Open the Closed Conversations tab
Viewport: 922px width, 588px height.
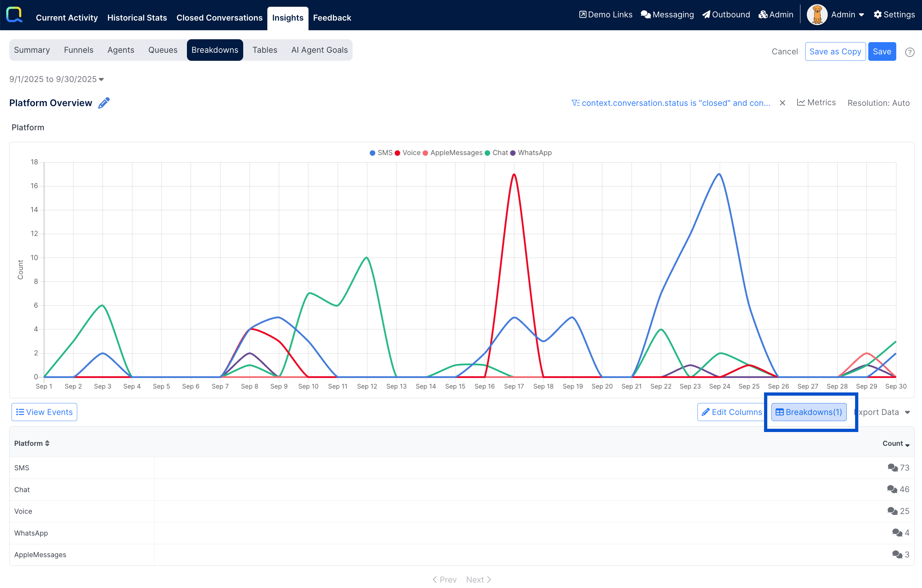pos(219,18)
